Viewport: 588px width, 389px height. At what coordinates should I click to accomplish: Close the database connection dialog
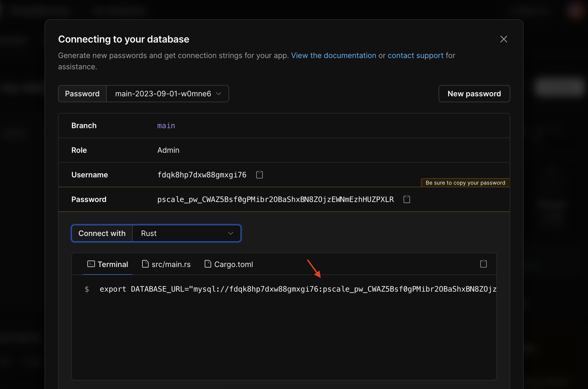coord(504,39)
